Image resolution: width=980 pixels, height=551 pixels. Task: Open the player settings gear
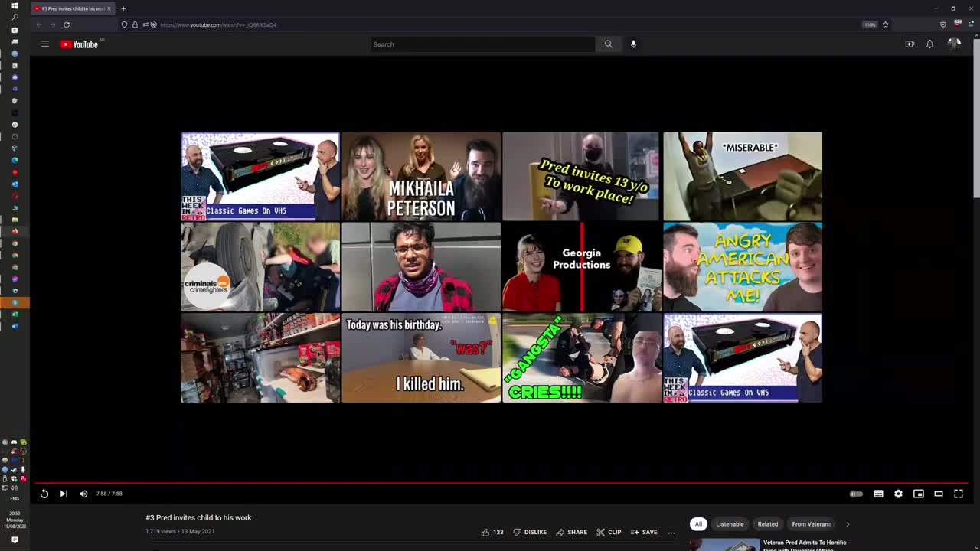(x=898, y=494)
